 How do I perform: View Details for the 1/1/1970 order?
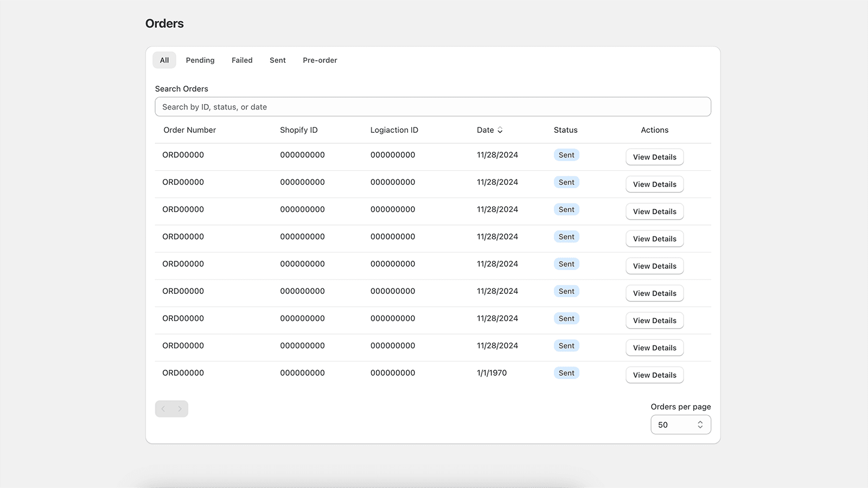[x=654, y=375]
